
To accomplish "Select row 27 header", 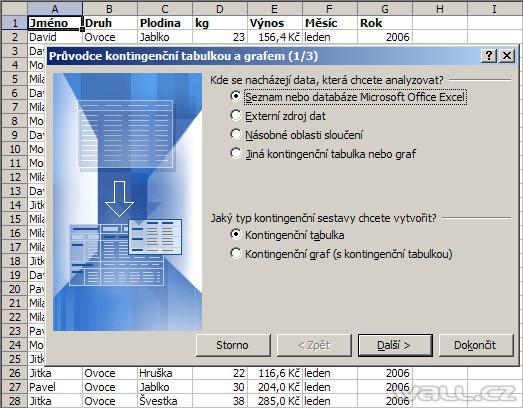I will click(14, 387).
